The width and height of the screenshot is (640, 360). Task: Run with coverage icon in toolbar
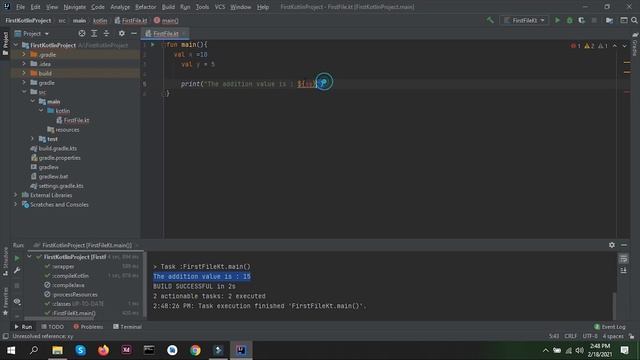tap(581, 20)
